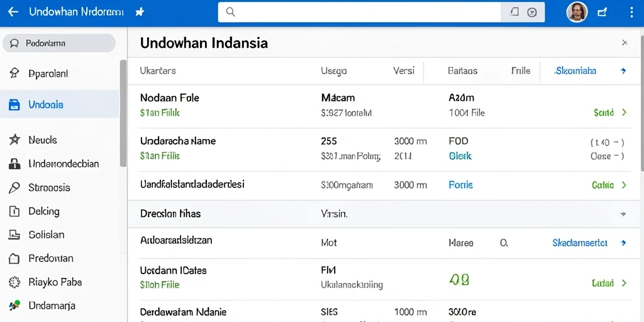The width and height of the screenshot is (644, 322).
Task: Click the green $1an Fiilk under Nodaan Fole
Action: pos(160,113)
